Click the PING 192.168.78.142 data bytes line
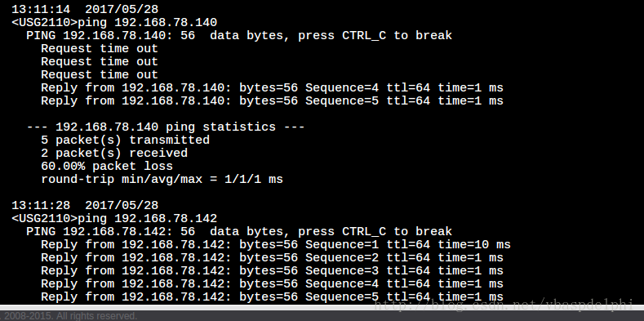 [239, 231]
